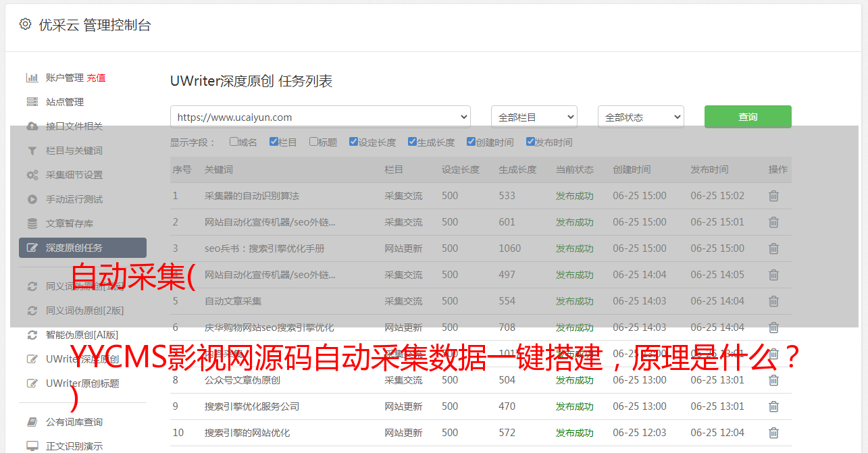
Task: Click the database icon for 文章暂存库
Action: [x=32, y=223]
